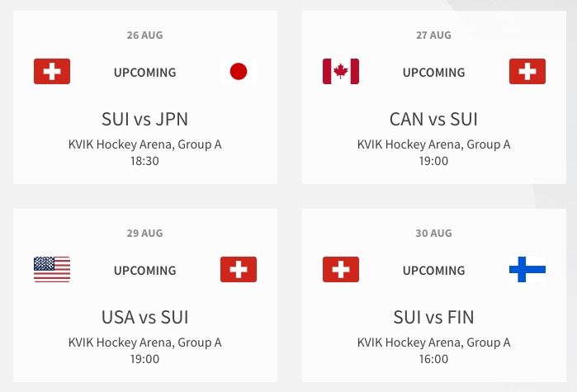Click the Japan flag icon

(x=239, y=71)
